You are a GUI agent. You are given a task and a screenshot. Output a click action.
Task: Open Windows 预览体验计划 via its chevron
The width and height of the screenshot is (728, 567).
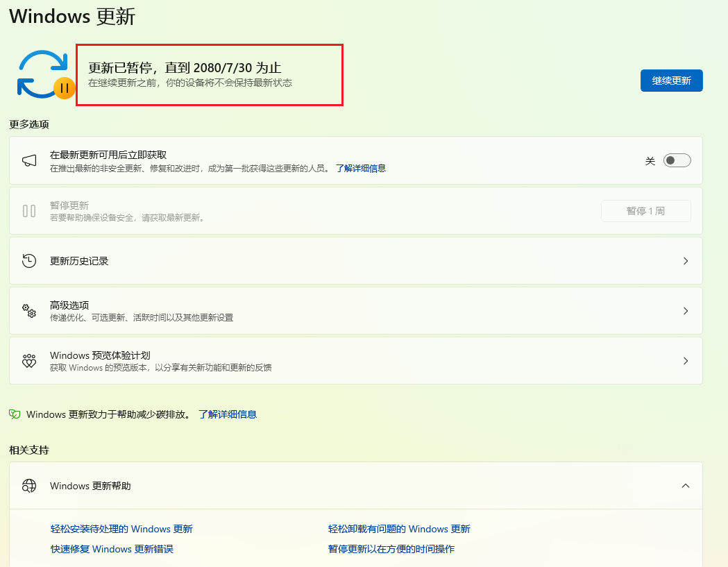click(686, 361)
